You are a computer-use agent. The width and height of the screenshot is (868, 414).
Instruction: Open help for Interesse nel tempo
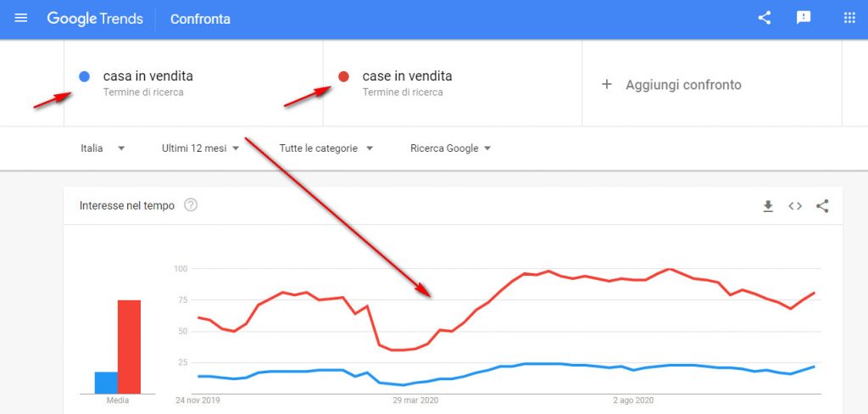pyautogui.click(x=191, y=205)
